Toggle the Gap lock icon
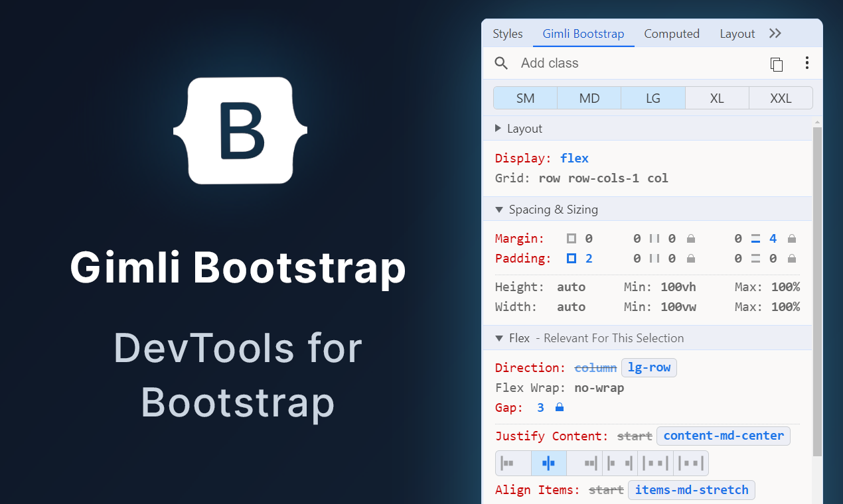Viewport: 843px width, 504px height. tap(560, 407)
